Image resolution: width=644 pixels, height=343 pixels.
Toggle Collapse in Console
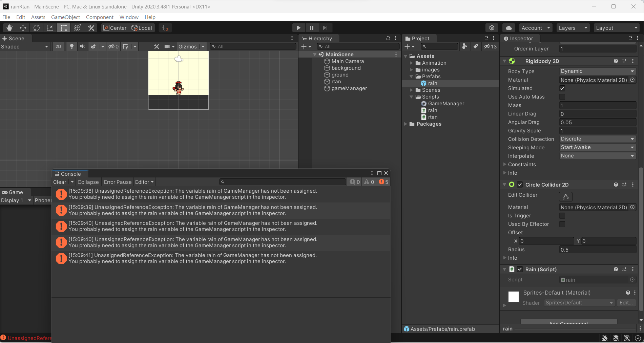tap(88, 182)
